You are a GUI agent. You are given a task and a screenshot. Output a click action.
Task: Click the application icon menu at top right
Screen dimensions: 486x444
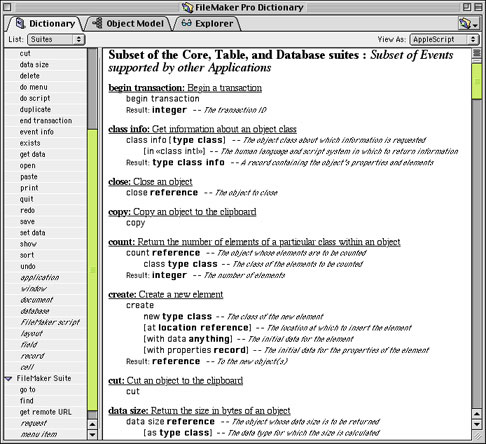click(468, 24)
